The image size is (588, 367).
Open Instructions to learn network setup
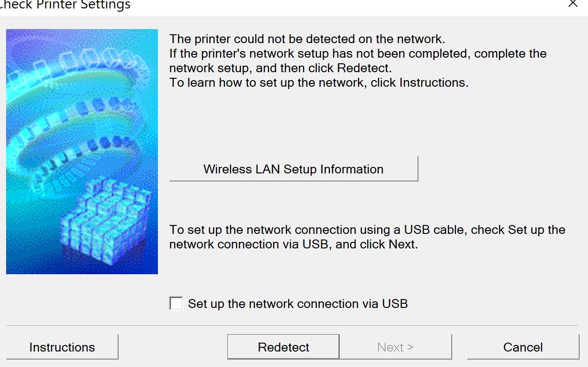61,347
